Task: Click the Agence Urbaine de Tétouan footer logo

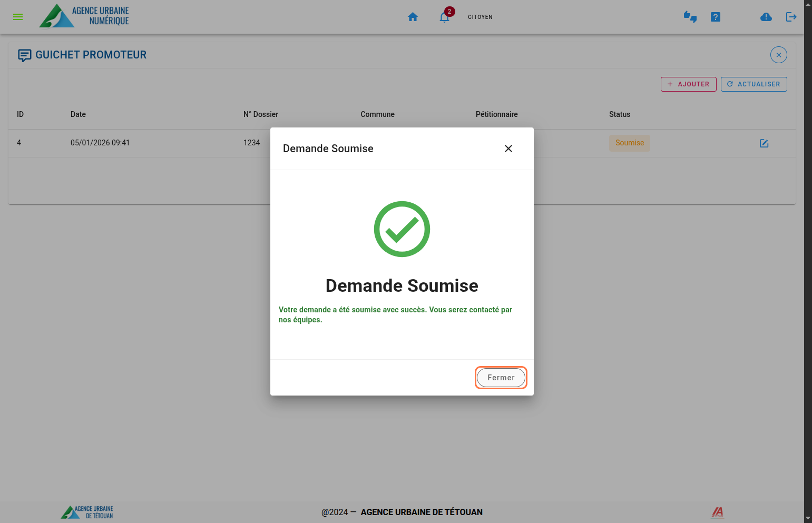Action: [87, 512]
